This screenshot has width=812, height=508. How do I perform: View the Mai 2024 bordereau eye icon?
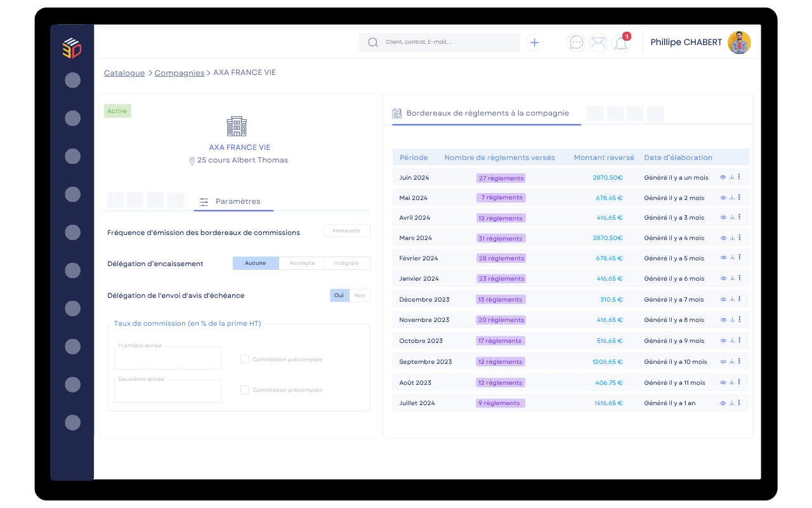point(723,197)
